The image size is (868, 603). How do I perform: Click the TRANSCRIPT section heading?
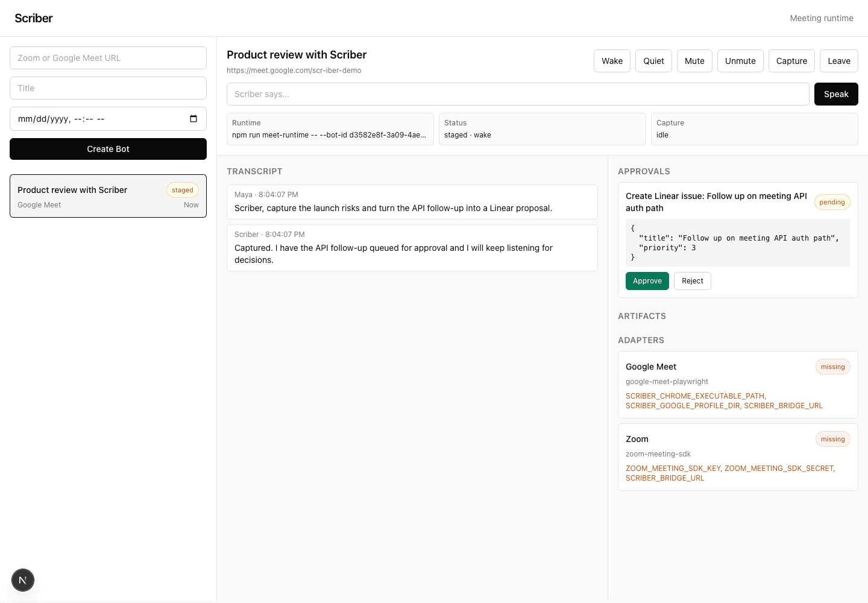254,171
